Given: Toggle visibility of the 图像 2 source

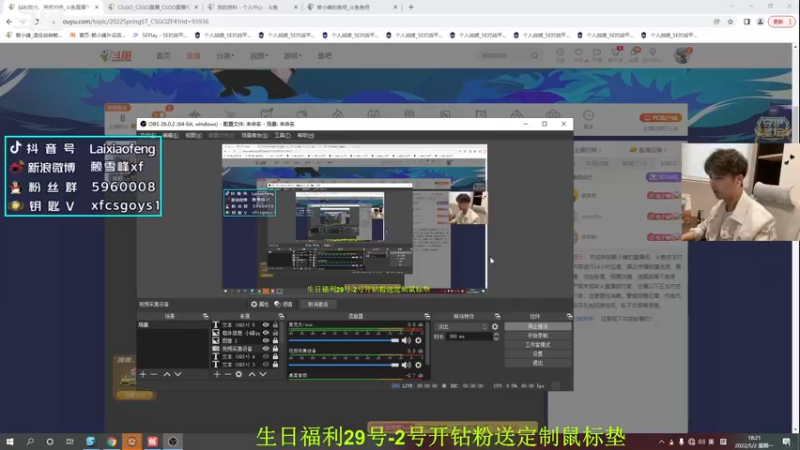Looking at the screenshot, I should 266,340.
